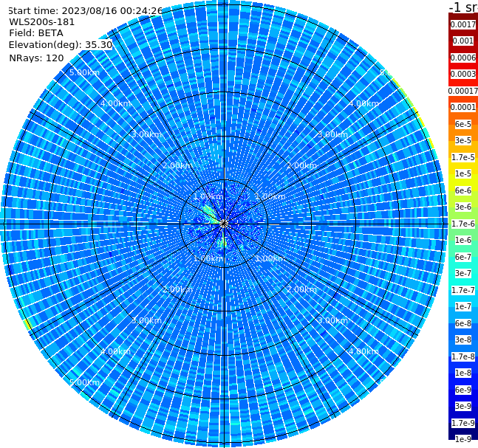The height and width of the screenshot is (448, 478).
Task: Click the 1.7e-6 colorbar tick label
Action: pyautogui.click(x=463, y=224)
